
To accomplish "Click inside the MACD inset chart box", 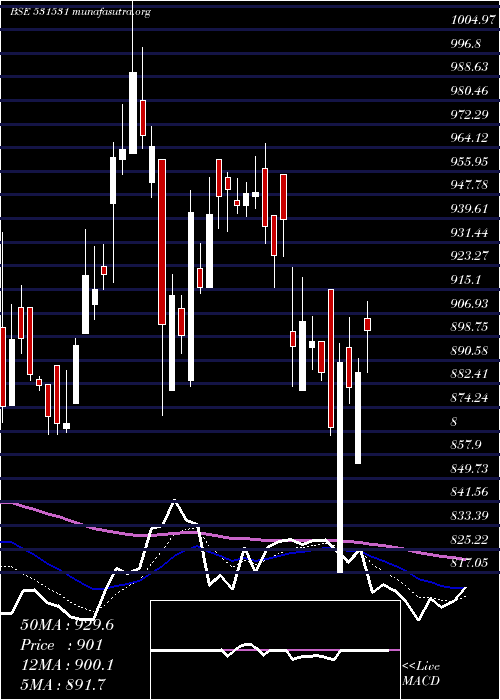I will [x=275, y=650].
